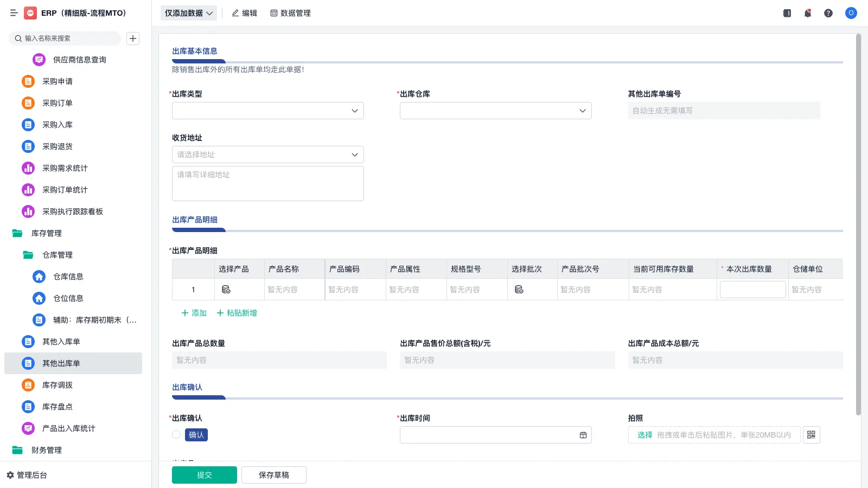Open the help question-mark icon

(828, 13)
